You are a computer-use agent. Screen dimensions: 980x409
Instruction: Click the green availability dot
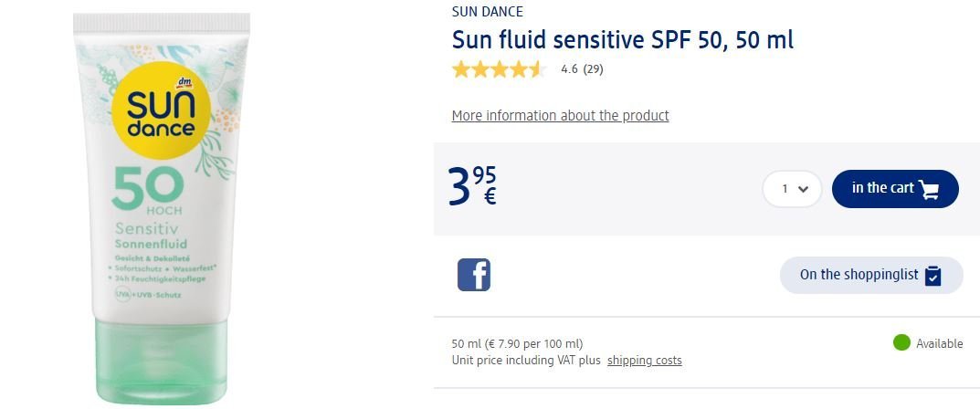(901, 343)
